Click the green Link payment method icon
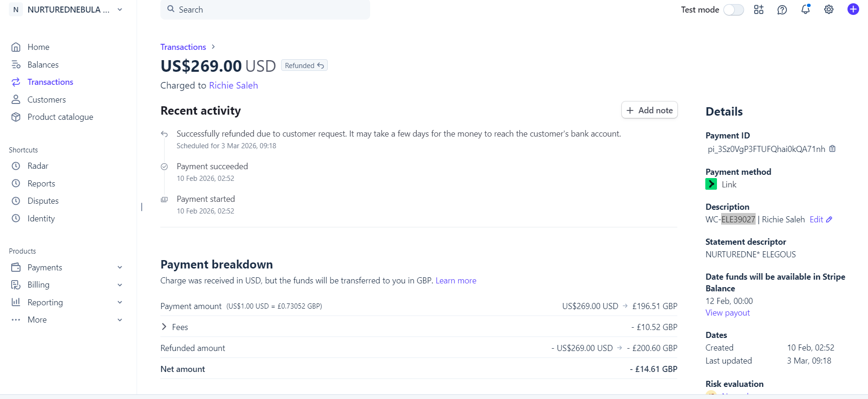Image resolution: width=868 pixels, height=399 pixels. pyautogui.click(x=711, y=184)
